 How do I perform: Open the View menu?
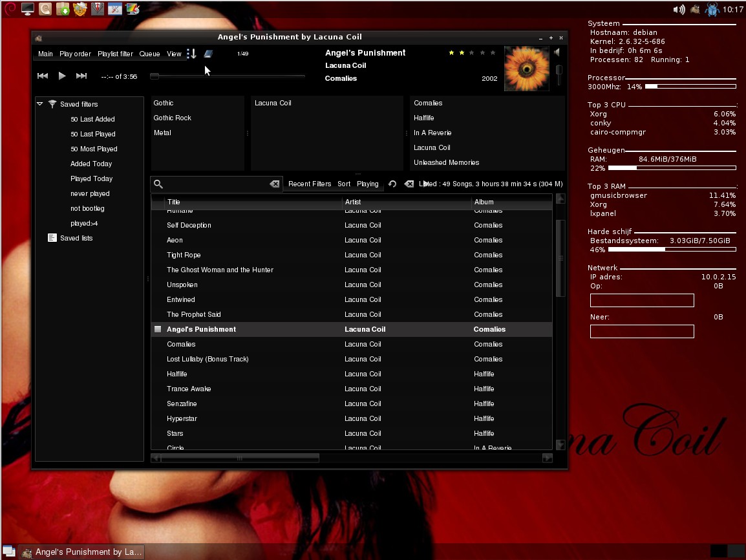coord(174,54)
